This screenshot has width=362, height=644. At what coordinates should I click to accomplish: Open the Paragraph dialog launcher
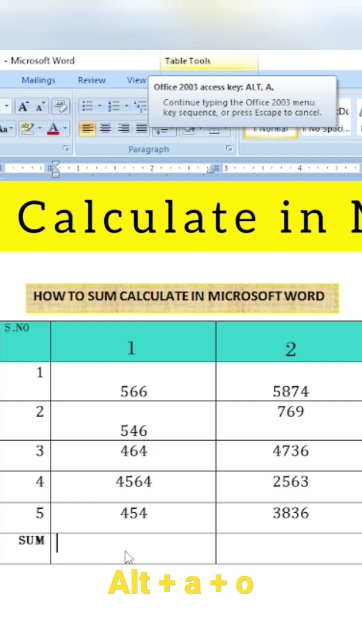click(229, 148)
